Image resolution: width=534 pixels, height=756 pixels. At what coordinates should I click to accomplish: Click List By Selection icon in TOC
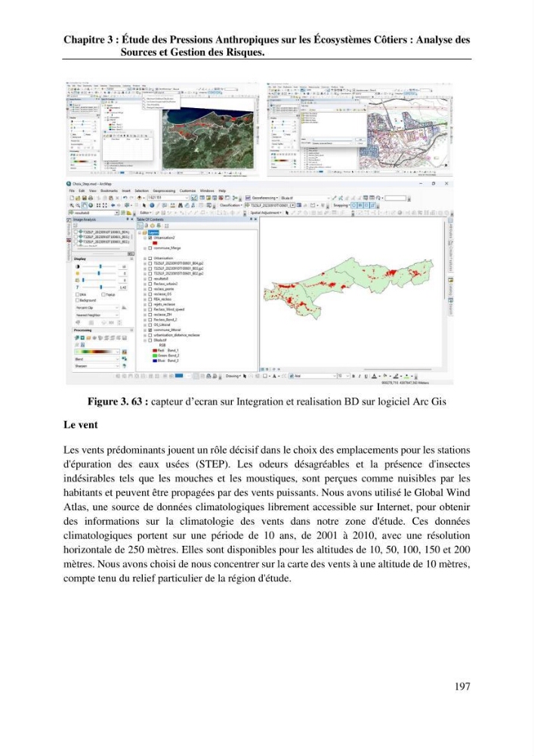159,225
